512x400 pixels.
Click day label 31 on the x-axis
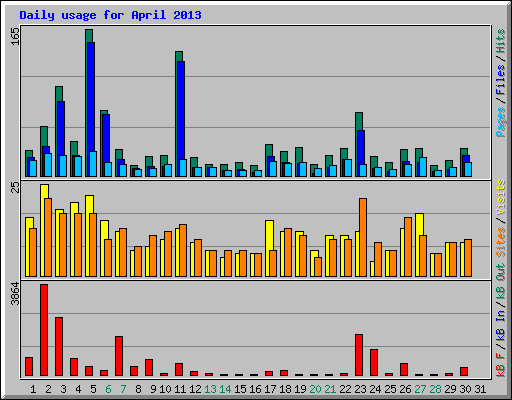pyautogui.click(x=480, y=389)
